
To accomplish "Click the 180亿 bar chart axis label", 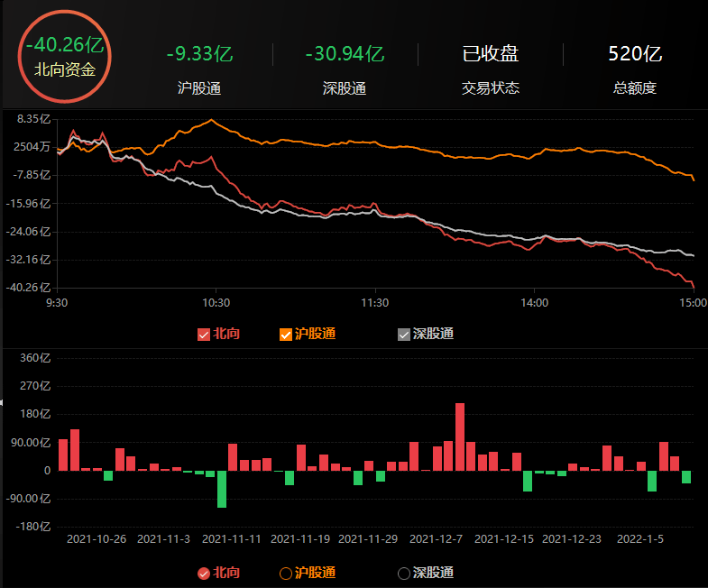I will [35, 414].
